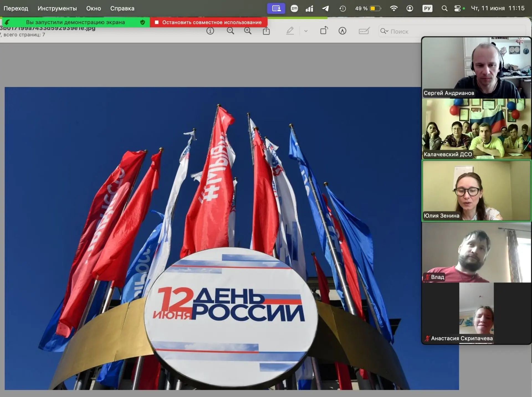Click the Preview share icon
This screenshot has width=532, height=397.
point(266,31)
